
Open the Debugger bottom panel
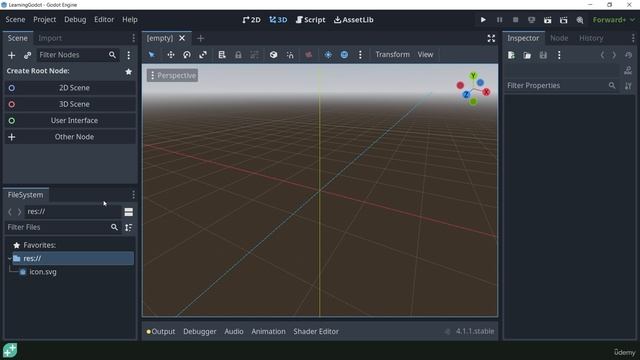pos(200,331)
